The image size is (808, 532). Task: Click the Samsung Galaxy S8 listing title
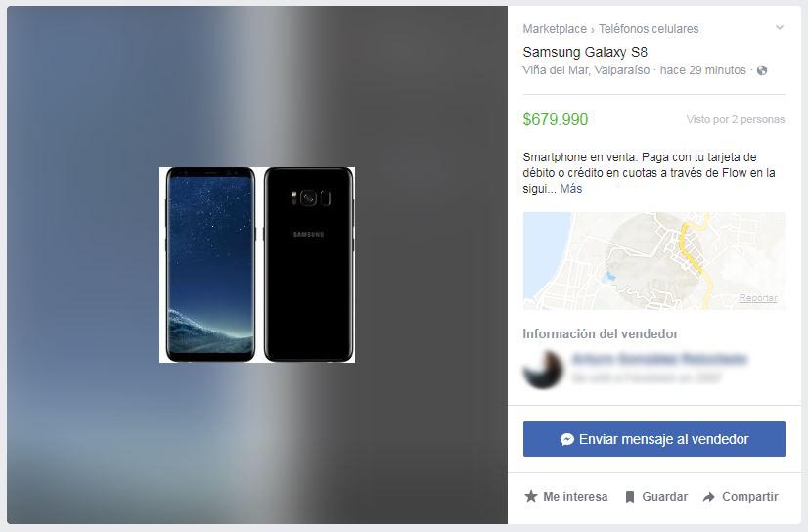tap(585, 52)
